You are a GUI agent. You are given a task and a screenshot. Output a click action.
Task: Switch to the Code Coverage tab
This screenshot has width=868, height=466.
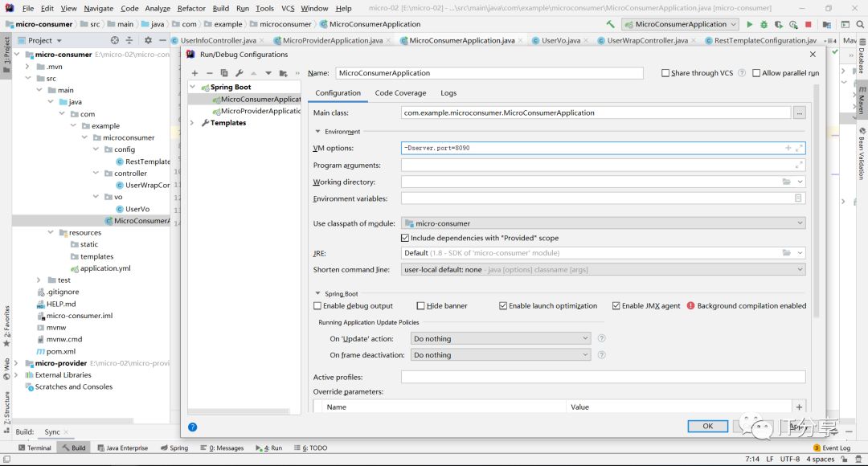[x=400, y=93]
